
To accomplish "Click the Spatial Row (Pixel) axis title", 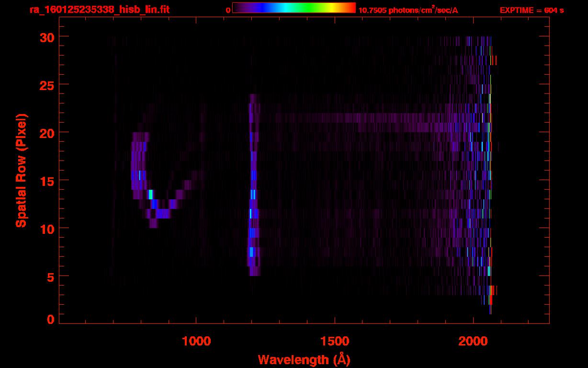I will click(21, 170).
